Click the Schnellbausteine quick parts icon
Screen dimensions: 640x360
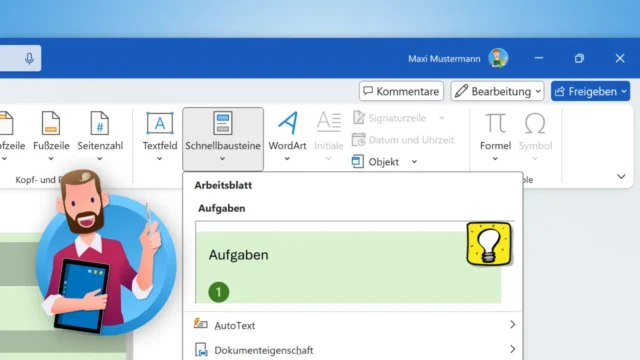[223, 123]
